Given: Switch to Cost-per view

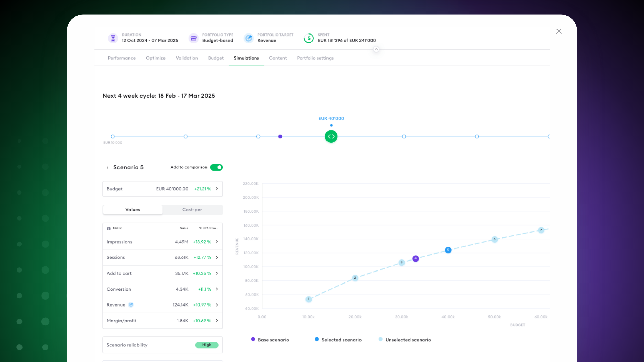Looking at the screenshot, I should click(x=192, y=210).
